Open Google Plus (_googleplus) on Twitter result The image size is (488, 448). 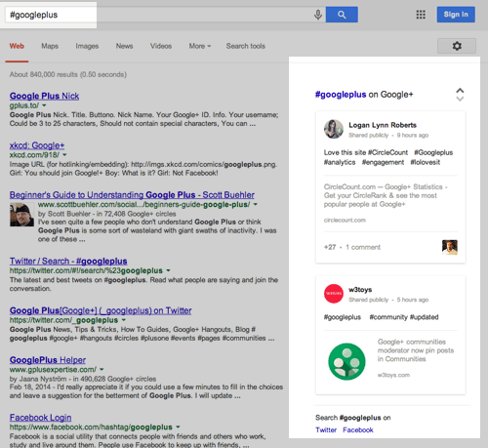101,310
